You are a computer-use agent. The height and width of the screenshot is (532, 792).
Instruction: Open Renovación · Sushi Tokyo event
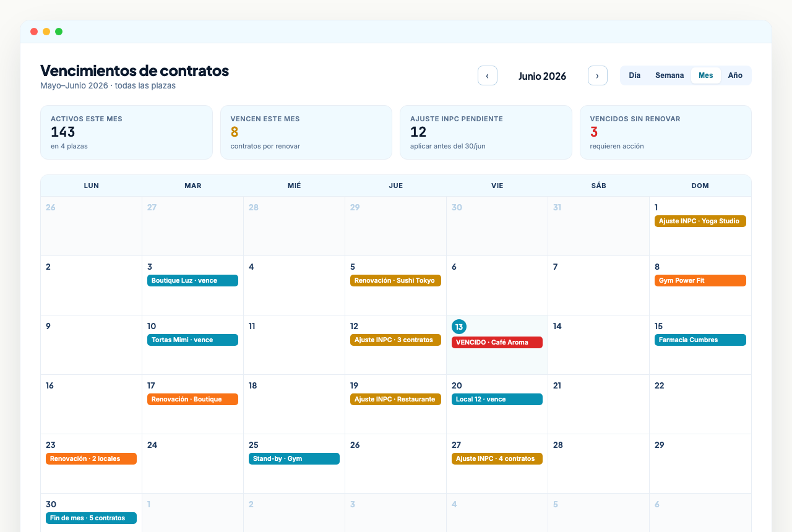coord(395,280)
